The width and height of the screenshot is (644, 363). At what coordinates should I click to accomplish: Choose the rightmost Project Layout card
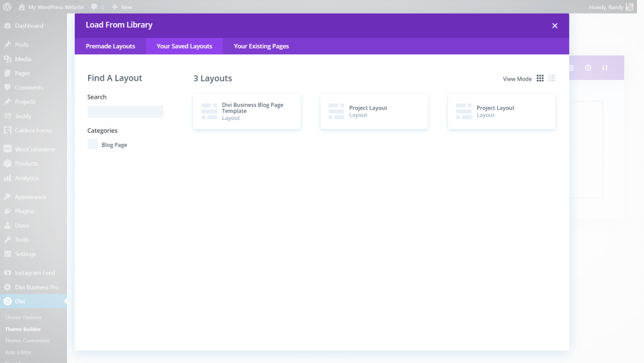click(x=502, y=112)
